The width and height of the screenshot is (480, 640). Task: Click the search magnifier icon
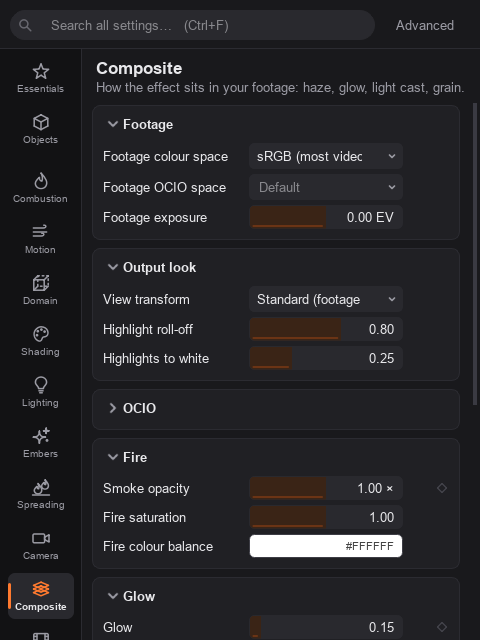point(25,25)
